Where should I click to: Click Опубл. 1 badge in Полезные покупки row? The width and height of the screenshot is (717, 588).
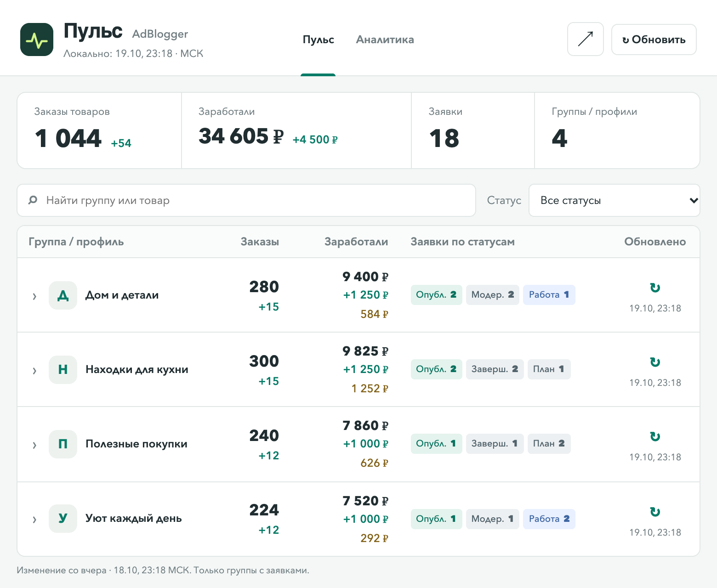click(436, 444)
